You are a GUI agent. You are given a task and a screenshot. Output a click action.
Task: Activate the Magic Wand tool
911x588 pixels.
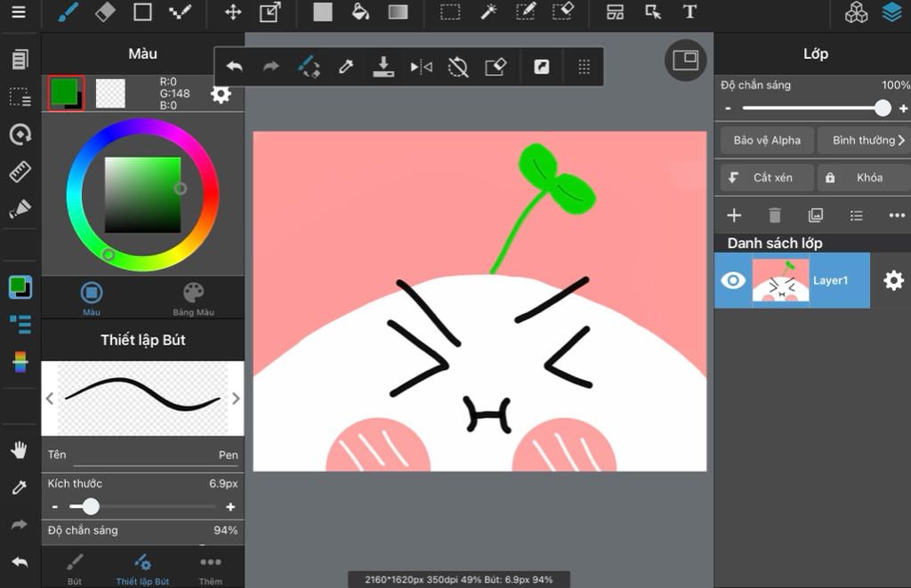pyautogui.click(x=488, y=12)
